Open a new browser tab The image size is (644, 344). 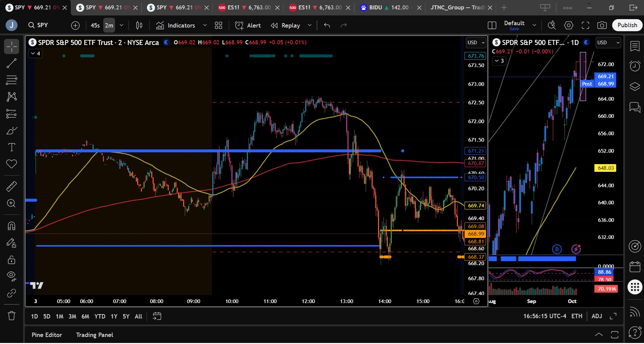[x=504, y=7]
